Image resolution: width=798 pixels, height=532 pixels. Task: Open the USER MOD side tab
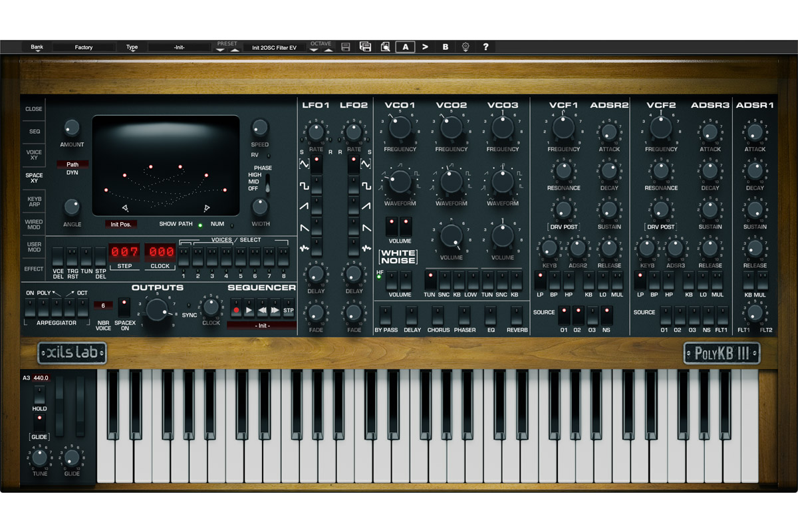[34, 247]
